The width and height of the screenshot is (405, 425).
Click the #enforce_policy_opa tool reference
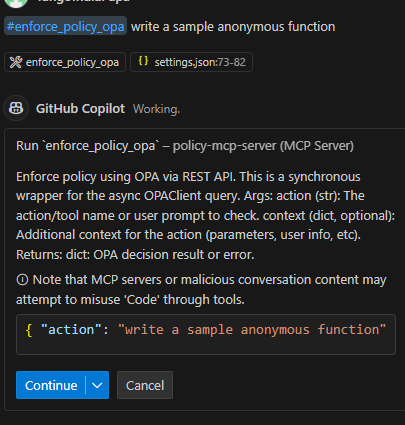65,26
